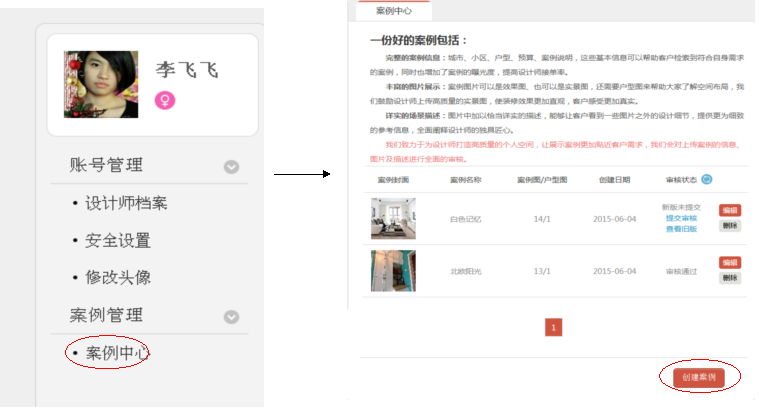Open 设计师档案 in the sidebar
The image size is (759, 413).
pyautogui.click(x=125, y=203)
